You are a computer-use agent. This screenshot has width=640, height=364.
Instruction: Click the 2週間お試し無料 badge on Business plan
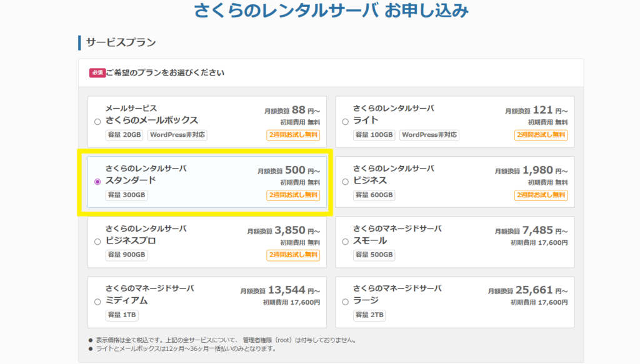click(541, 195)
